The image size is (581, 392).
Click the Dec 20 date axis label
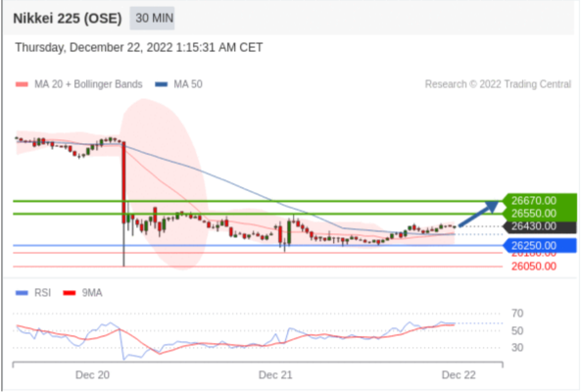click(x=92, y=375)
